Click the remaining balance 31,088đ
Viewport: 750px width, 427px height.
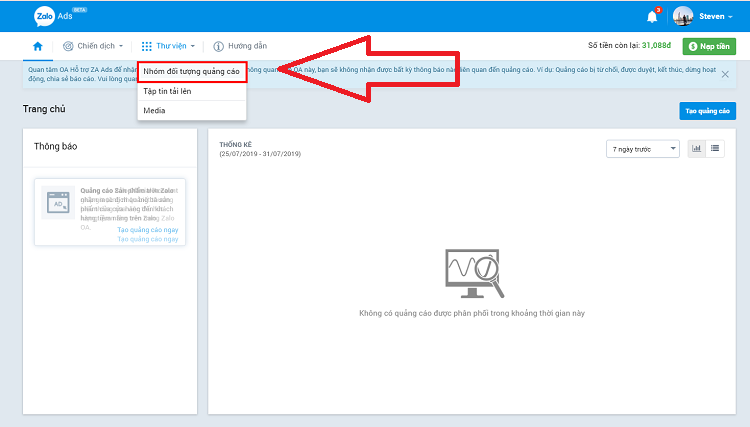point(657,46)
